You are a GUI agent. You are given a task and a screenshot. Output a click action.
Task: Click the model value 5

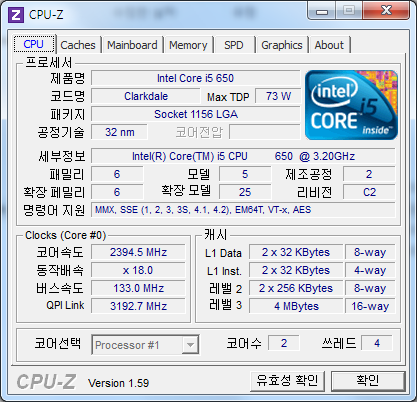245,174
